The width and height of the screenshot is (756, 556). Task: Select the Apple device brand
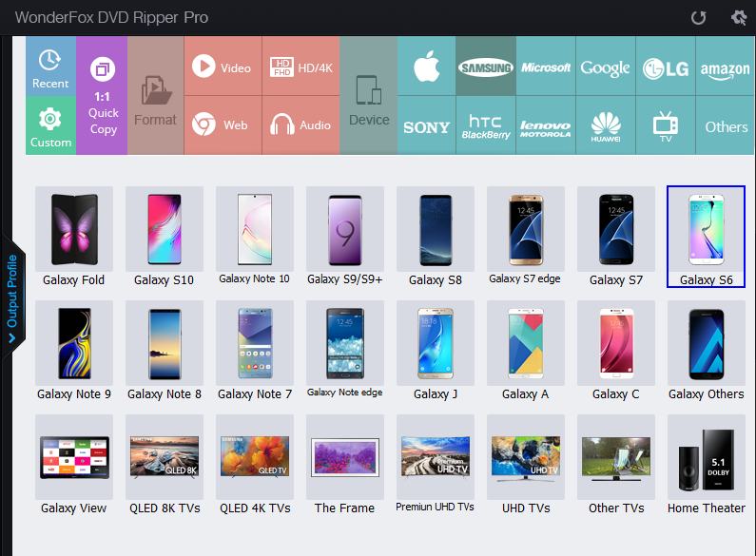coord(427,66)
